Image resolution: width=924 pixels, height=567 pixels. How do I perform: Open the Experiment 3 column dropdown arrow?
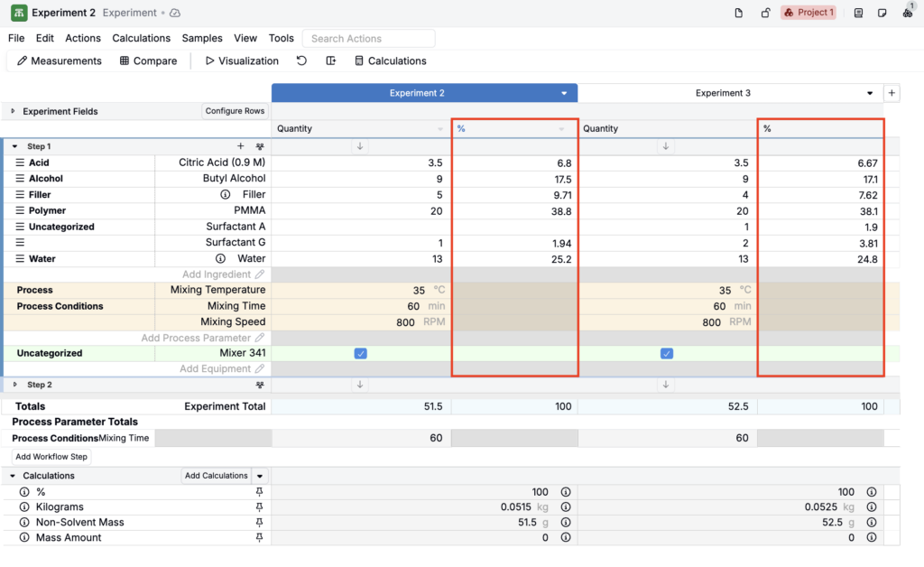tap(870, 93)
